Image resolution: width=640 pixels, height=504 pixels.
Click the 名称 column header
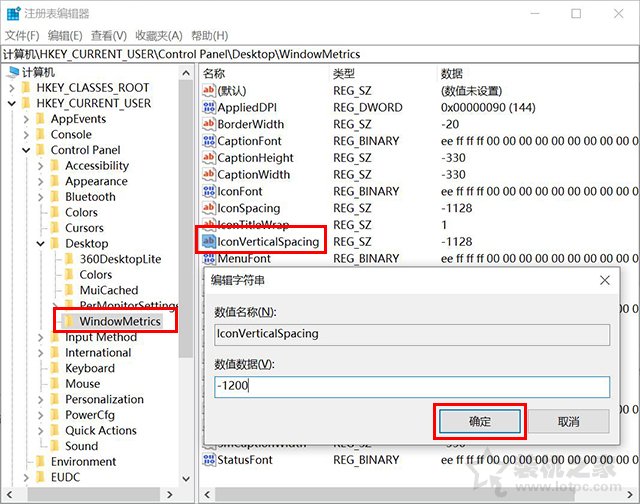(x=213, y=73)
